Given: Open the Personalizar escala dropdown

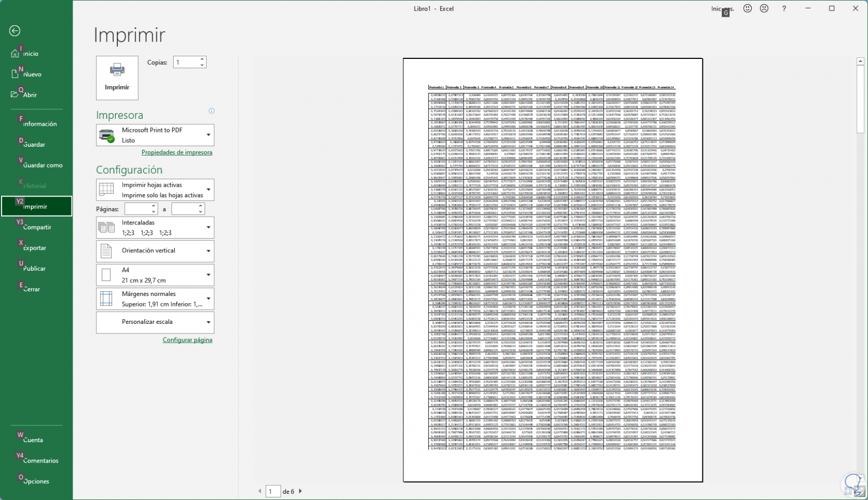Looking at the screenshot, I should (155, 322).
